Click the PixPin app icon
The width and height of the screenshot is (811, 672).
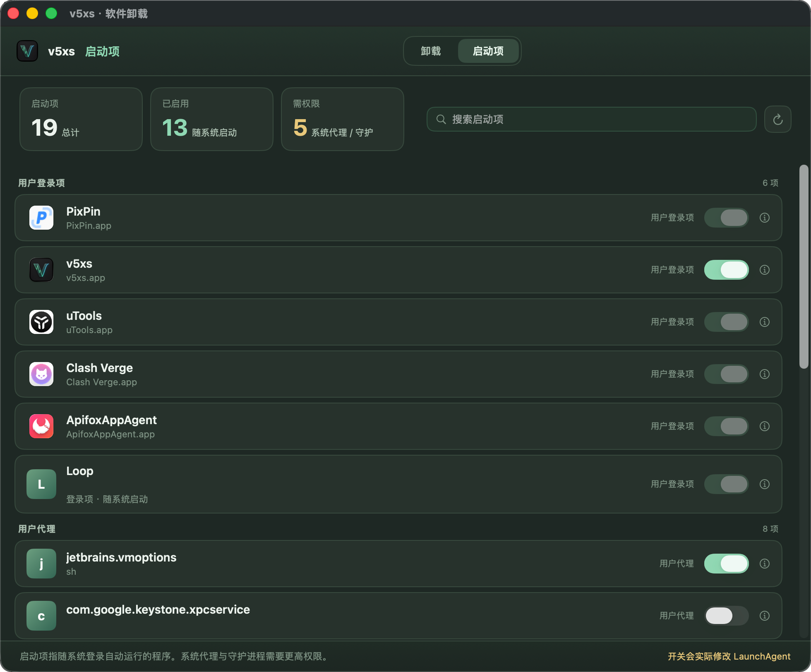41,218
